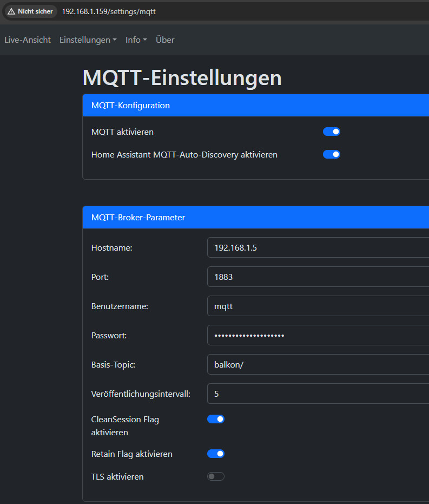429x504 pixels.
Task: Turn off CleanSession Flag switch
Action: [x=215, y=419]
